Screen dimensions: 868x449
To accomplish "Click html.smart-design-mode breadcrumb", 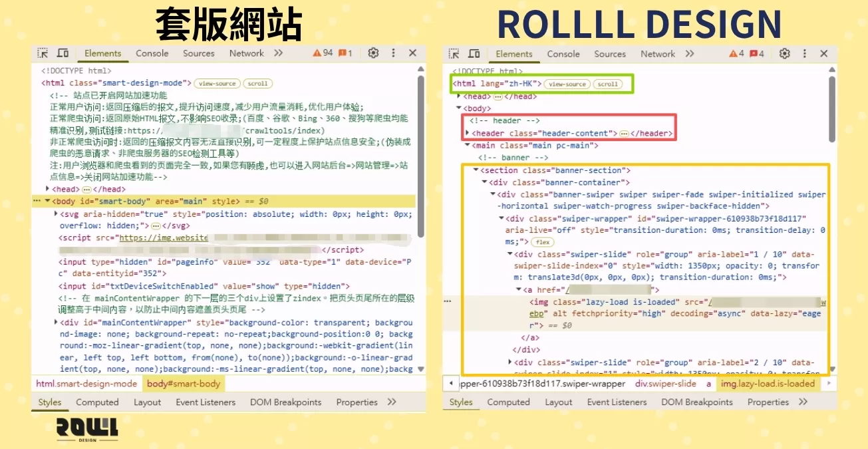I will pos(86,384).
